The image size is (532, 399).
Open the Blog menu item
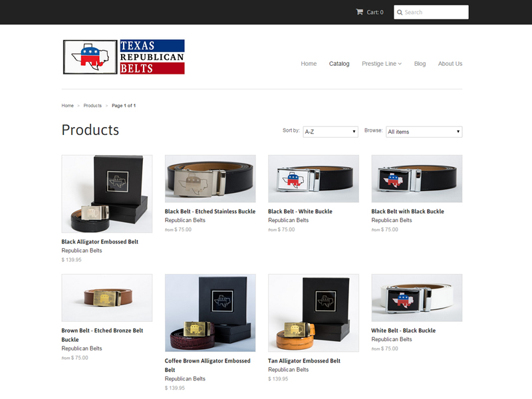point(420,63)
